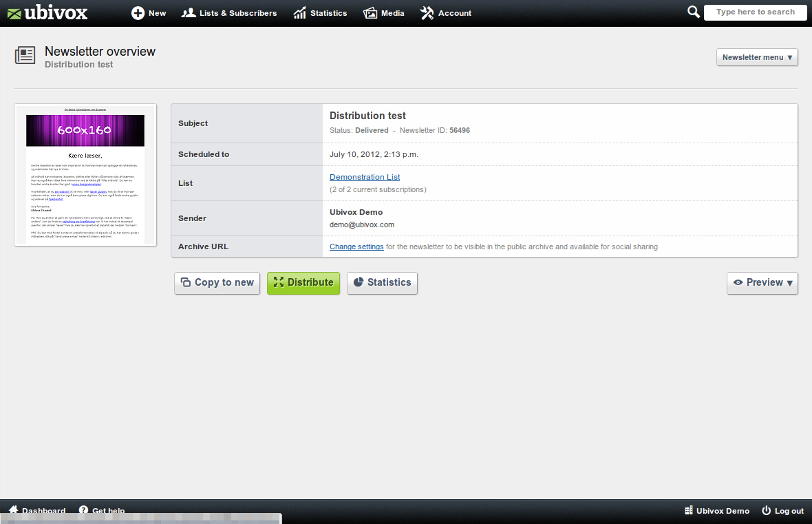Viewport: 812px width, 524px height.
Task: Click the Media picture icon
Action: 370,13
